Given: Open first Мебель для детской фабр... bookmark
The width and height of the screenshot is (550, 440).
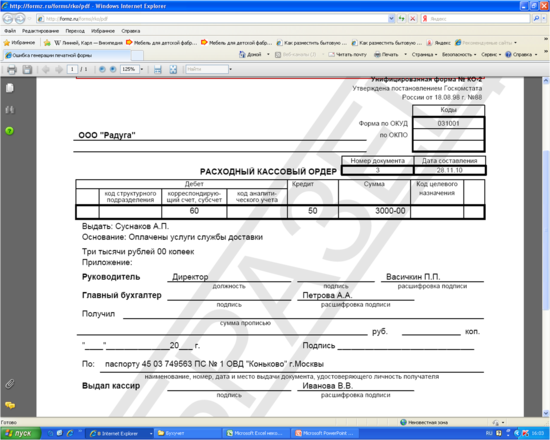Looking at the screenshot, I should 161,43.
